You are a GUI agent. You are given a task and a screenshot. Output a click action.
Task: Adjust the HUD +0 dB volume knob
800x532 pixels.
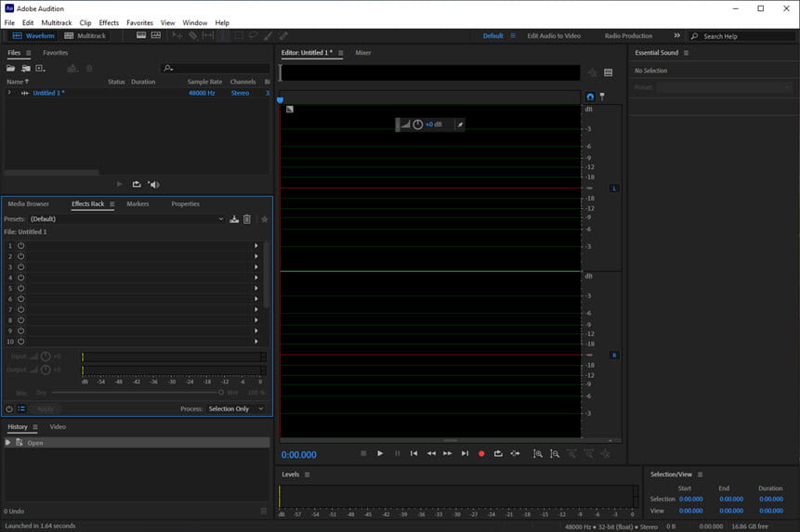click(x=417, y=124)
